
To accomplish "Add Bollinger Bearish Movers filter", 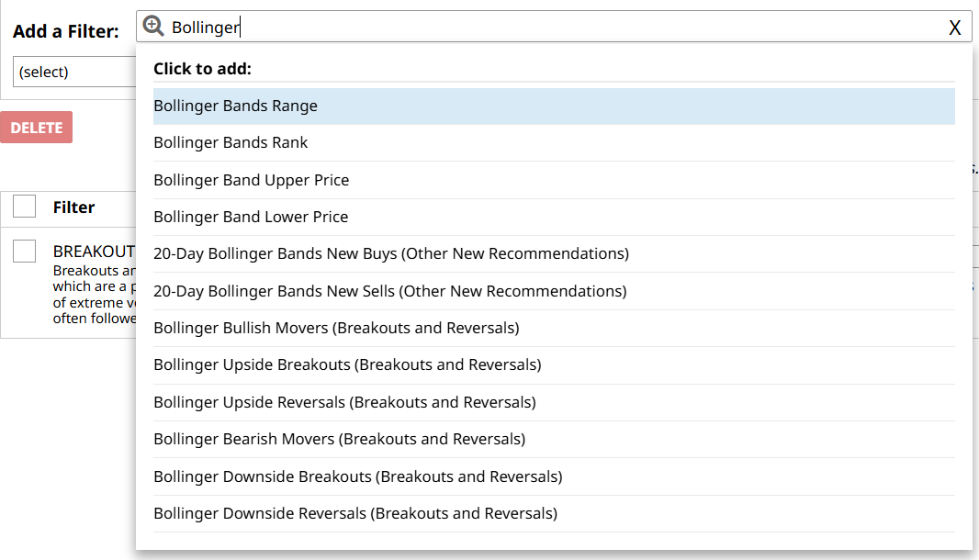I will (x=339, y=439).
